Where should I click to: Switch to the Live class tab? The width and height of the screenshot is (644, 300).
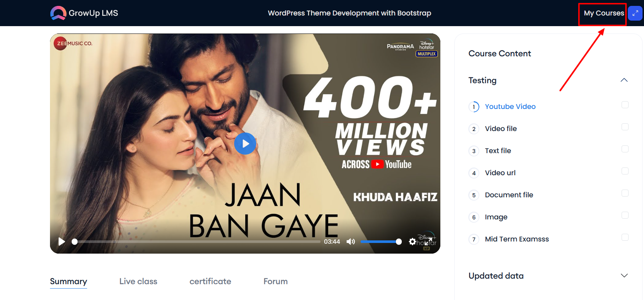pyautogui.click(x=138, y=282)
